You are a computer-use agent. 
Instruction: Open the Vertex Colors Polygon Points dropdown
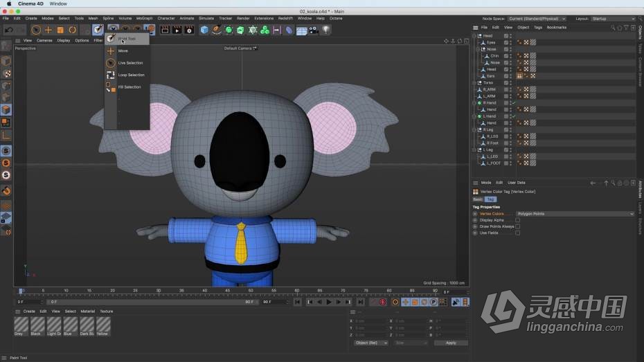click(x=575, y=214)
